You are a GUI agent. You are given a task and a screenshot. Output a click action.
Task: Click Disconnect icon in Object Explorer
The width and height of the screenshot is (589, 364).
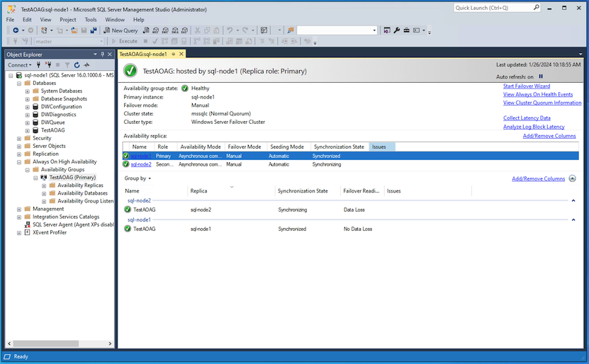click(x=48, y=65)
